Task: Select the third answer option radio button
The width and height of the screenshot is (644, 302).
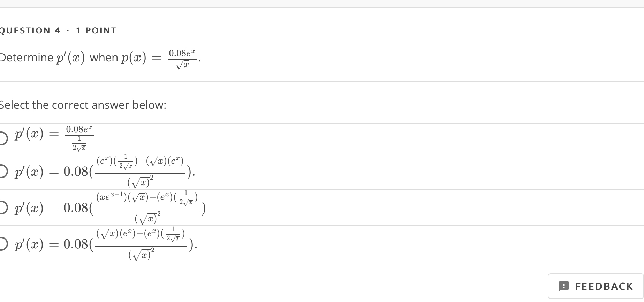Action: tap(2, 208)
